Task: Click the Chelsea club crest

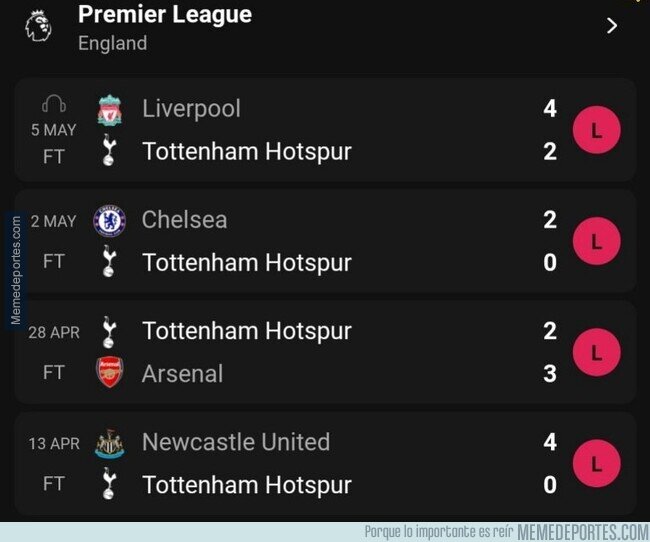Action: click(109, 220)
